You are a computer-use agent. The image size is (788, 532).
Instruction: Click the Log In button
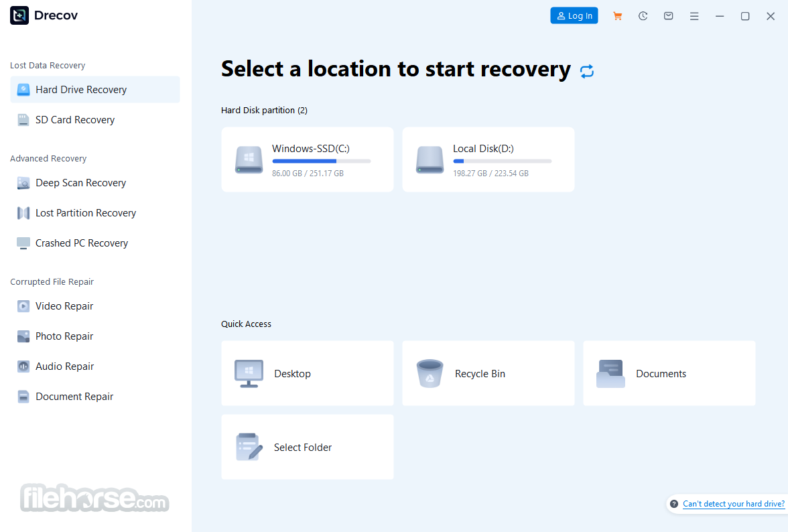click(x=574, y=15)
